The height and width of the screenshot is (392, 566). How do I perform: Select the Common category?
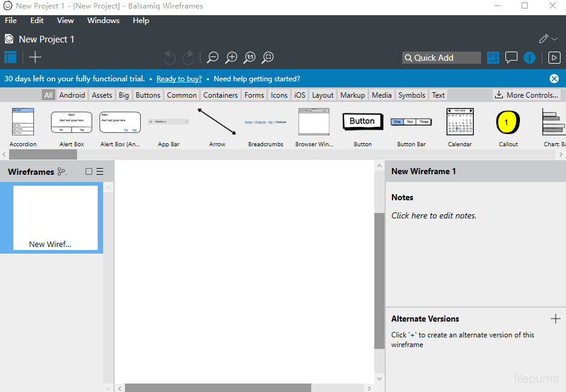pos(181,95)
